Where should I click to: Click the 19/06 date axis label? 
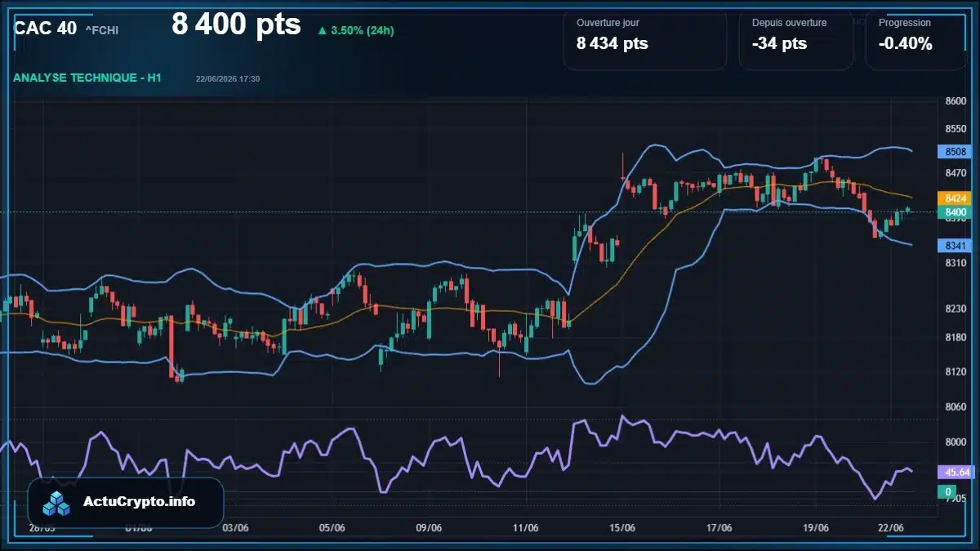[x=816, y=528]
